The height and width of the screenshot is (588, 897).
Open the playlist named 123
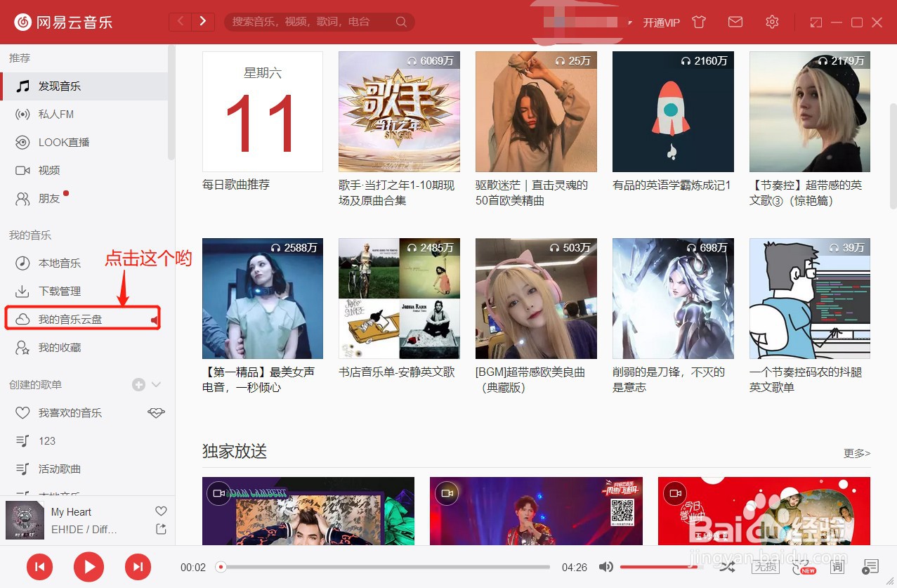[x=84, y=440]
